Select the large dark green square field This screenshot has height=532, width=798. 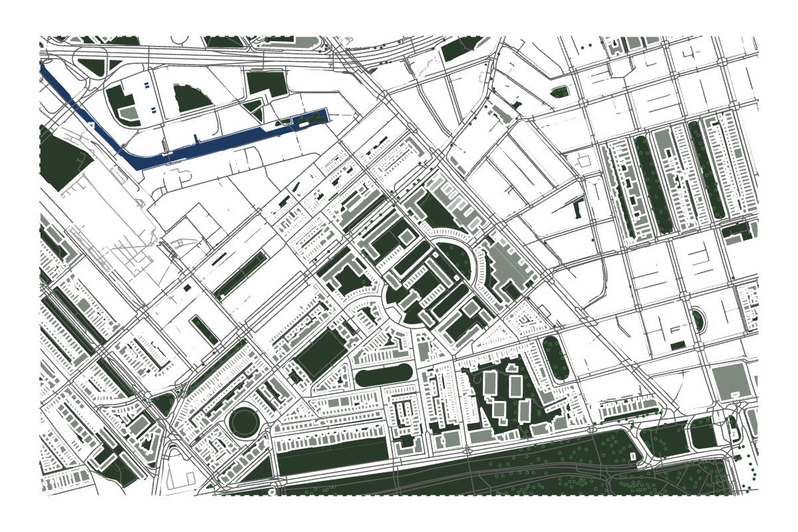point(321,354)
